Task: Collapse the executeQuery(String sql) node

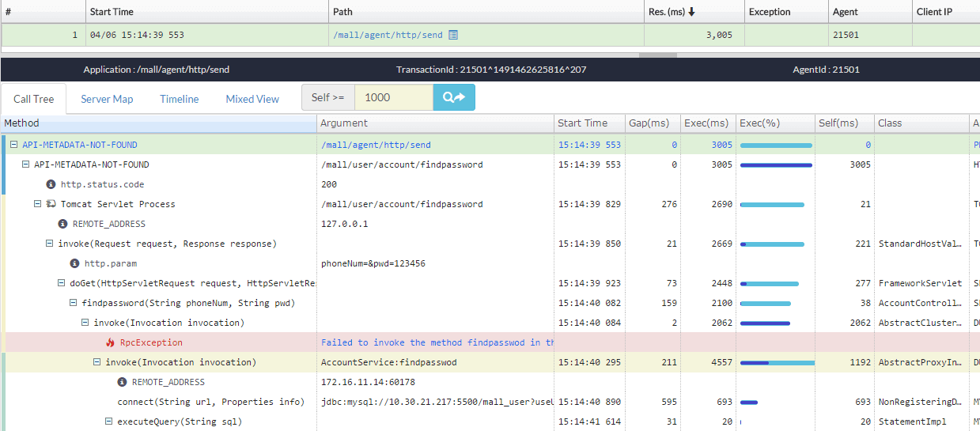Action: click(x=109, y=422)
